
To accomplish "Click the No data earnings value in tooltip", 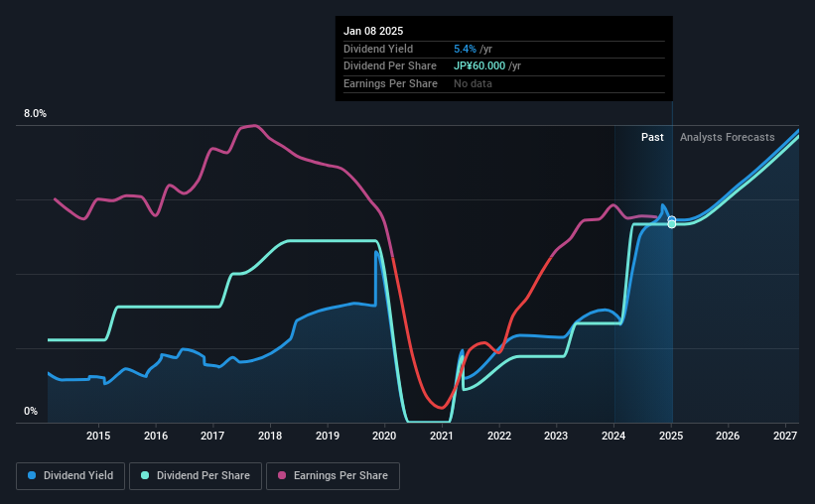I will 473,83.
